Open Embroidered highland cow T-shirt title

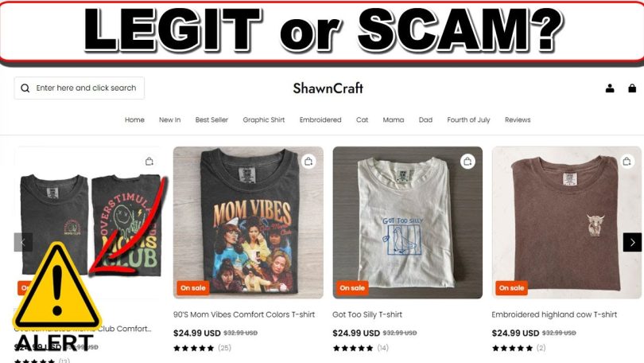coord(554,314)
